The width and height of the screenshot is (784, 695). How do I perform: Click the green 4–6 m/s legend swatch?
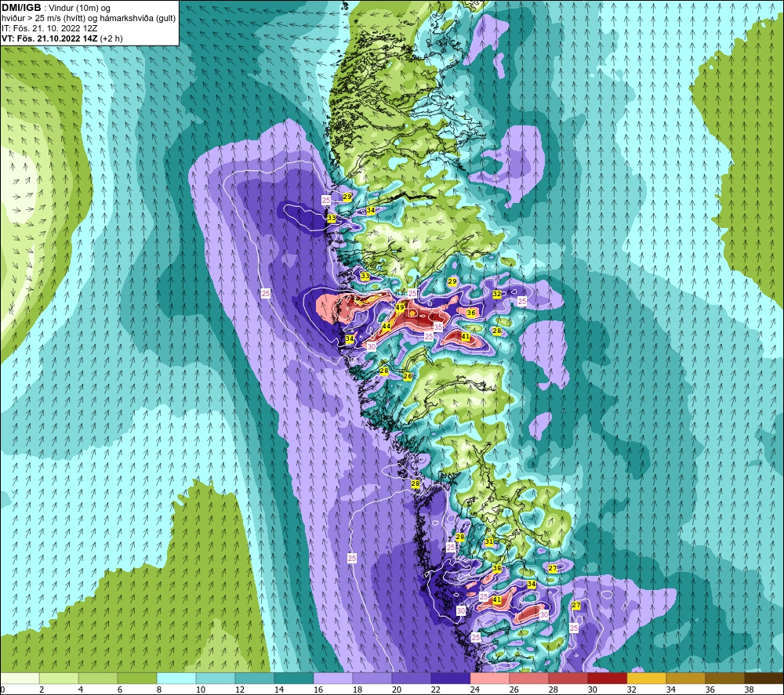pyautogui.click(x=98, y=678)
